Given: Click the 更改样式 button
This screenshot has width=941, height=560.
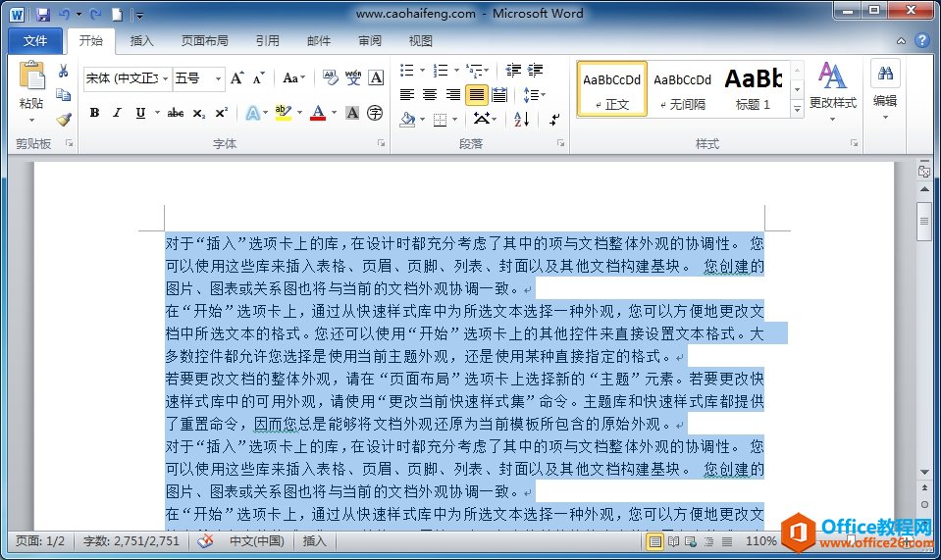Looking at the screenshot, I should 832,92.
